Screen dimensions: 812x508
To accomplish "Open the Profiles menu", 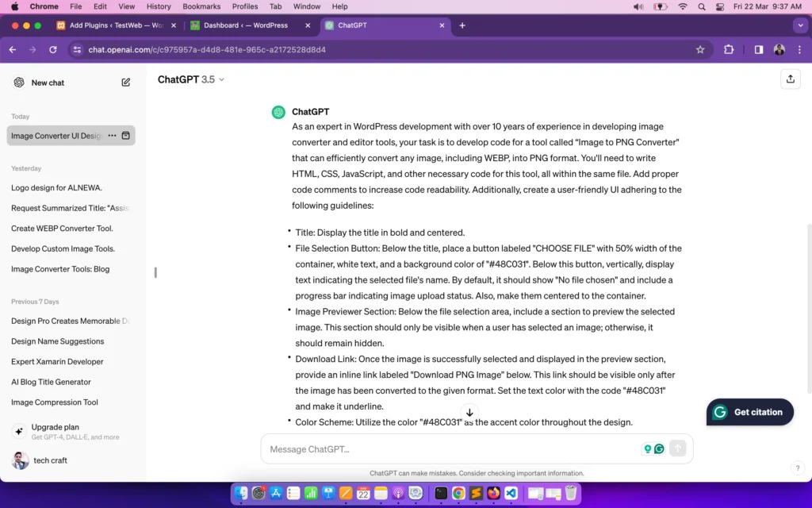I will [x=245, y=6].
